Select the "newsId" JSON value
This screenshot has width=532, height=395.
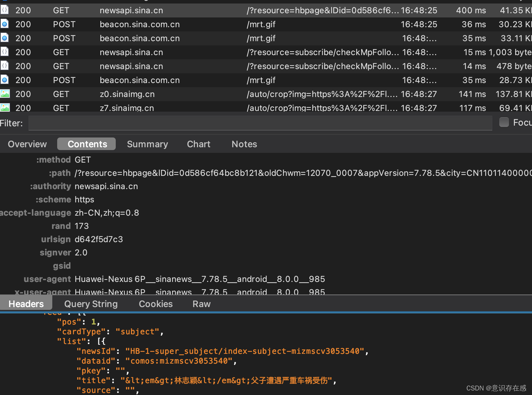tap(245, 351)
